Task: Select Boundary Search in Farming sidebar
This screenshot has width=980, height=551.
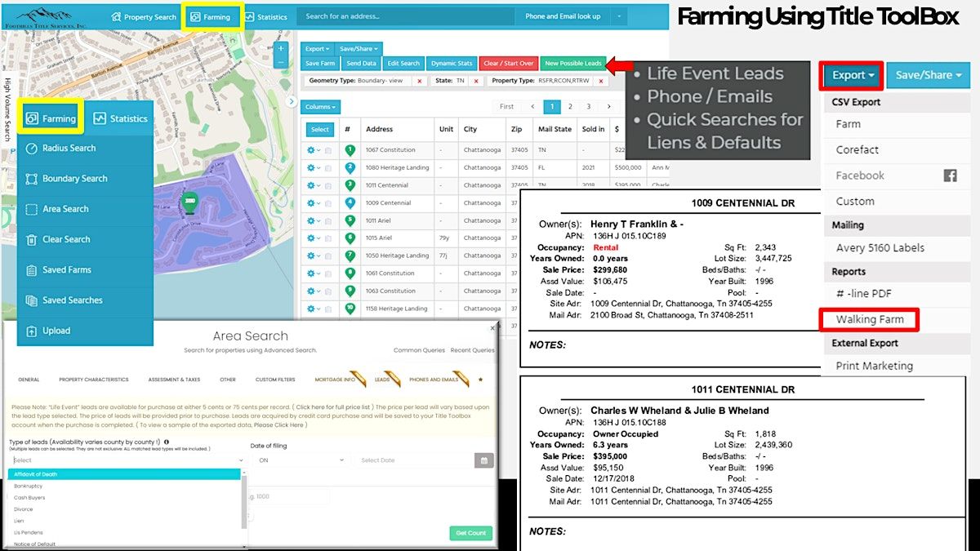Action: [x=85, y=178]
